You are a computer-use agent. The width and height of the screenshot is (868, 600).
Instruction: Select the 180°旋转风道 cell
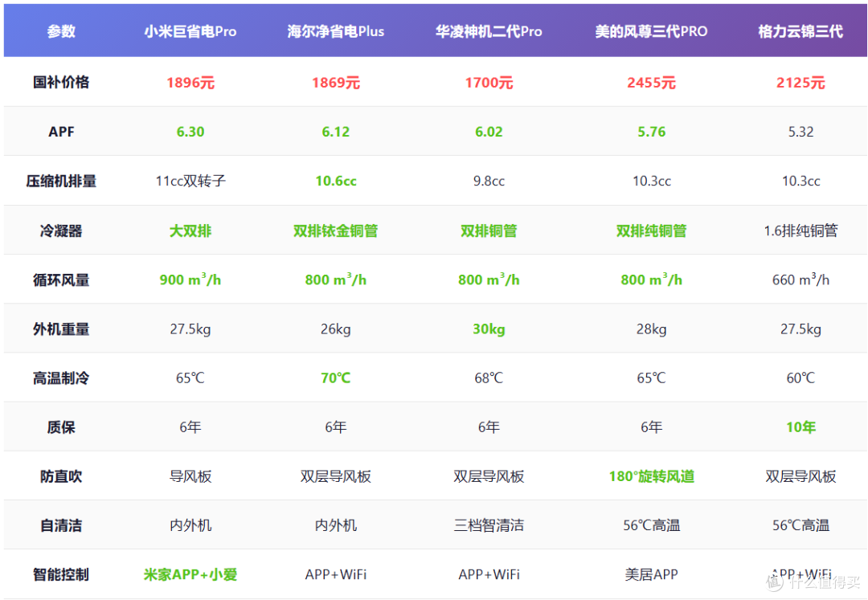click(x=651, y=476)
